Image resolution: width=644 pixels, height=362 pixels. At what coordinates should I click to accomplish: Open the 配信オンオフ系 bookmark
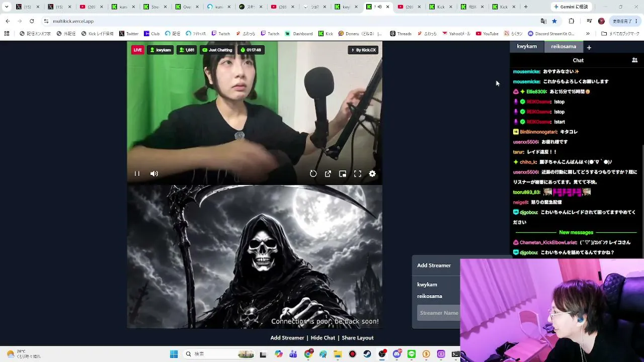tap(35, 34)
